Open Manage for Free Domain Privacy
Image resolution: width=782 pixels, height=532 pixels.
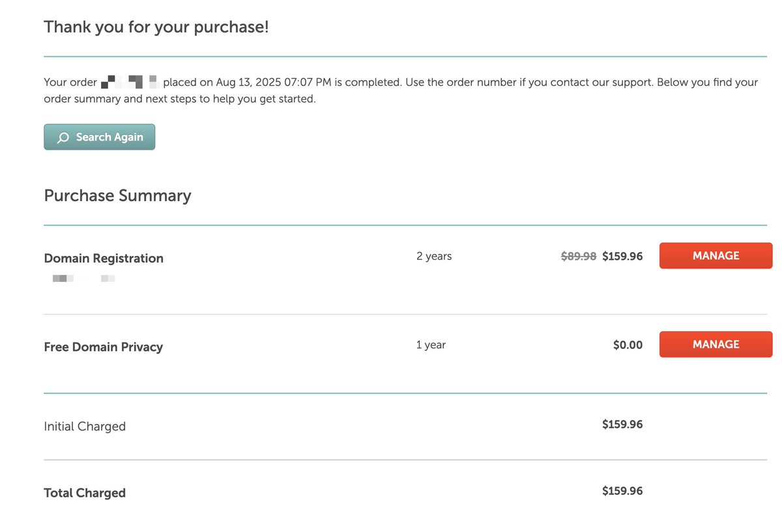[716, 344]
